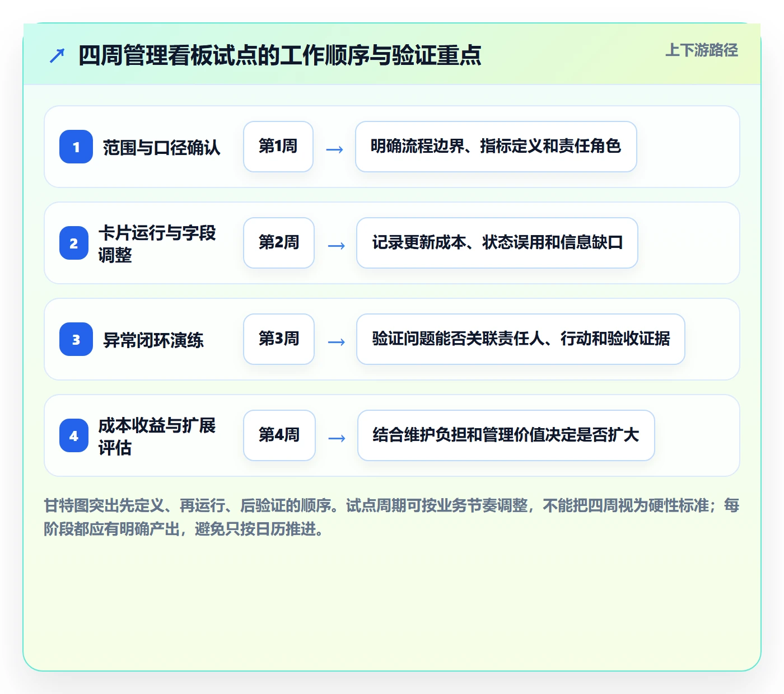Click the 成本收益与扩展评估 stage name

(x=157, y=436)
